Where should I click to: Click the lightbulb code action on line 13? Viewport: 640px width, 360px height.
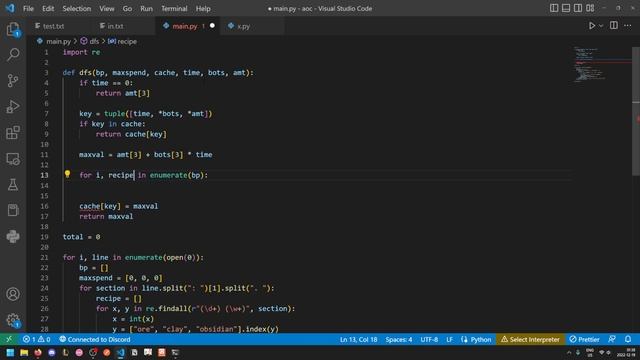click(x=67, y=175)
